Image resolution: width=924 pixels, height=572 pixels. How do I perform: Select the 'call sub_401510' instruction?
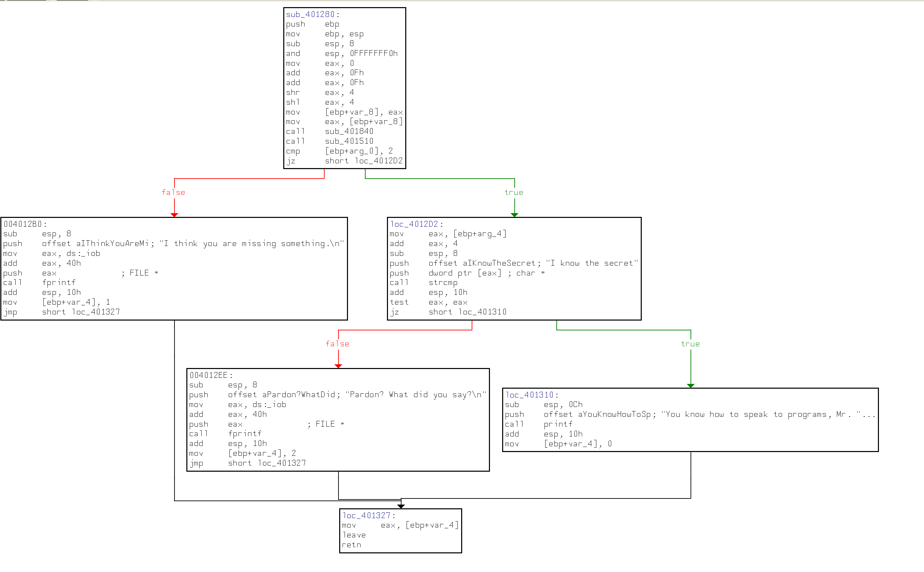[x=329, y=141]
